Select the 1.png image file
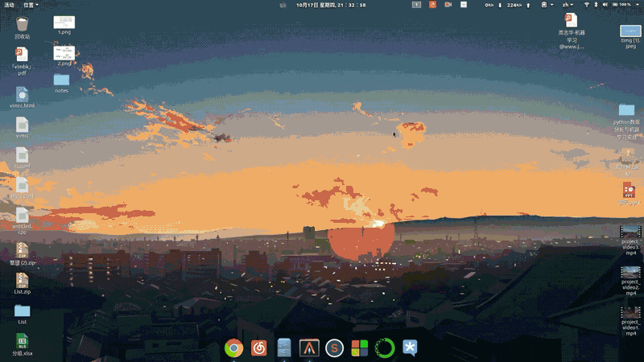 click(x=64, y=23)
